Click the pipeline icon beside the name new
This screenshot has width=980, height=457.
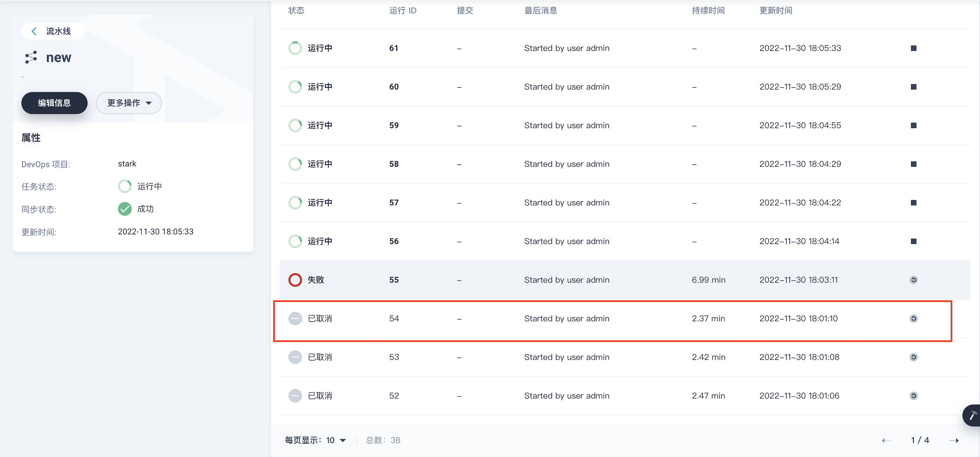click(x=30, y=57)
